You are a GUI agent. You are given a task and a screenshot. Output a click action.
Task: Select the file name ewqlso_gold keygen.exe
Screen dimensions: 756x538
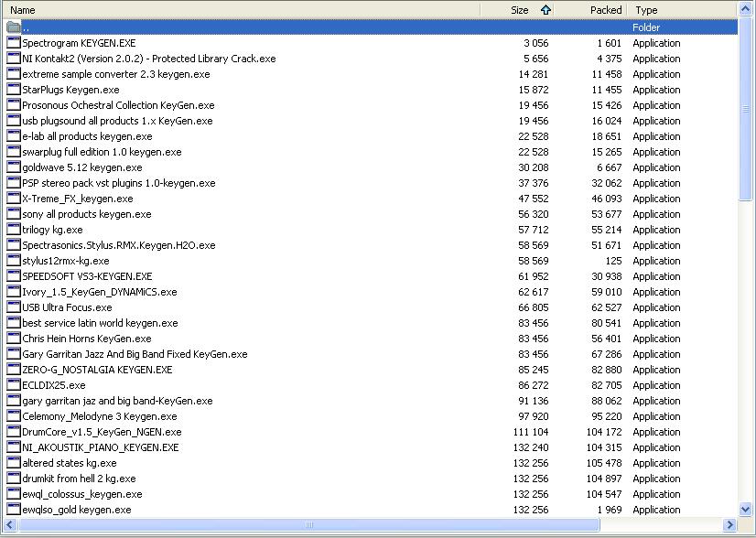[77, 510]
